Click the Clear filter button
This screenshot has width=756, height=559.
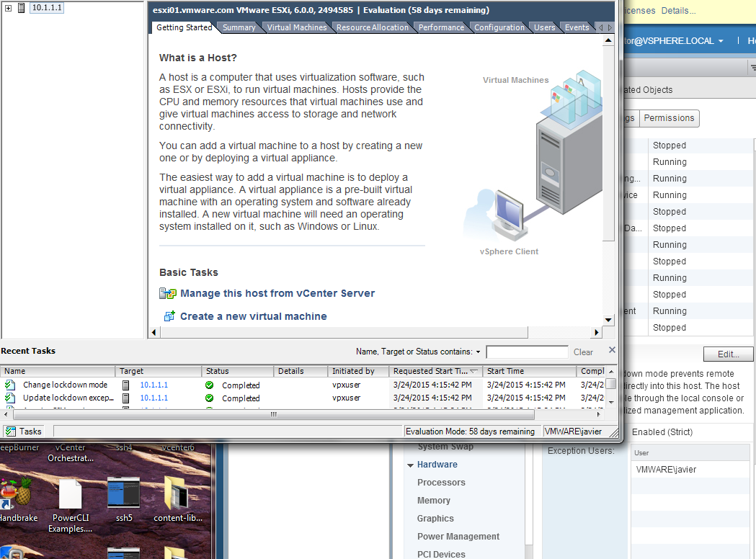[x=583, y=352]
